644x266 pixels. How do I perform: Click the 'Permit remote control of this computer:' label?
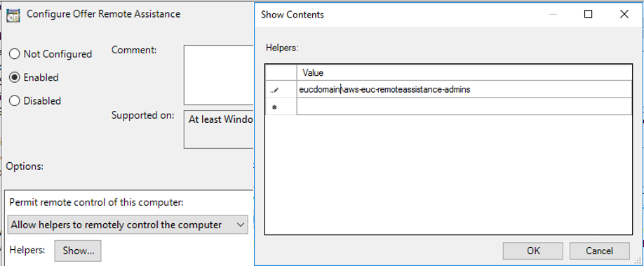pos(97,202)
